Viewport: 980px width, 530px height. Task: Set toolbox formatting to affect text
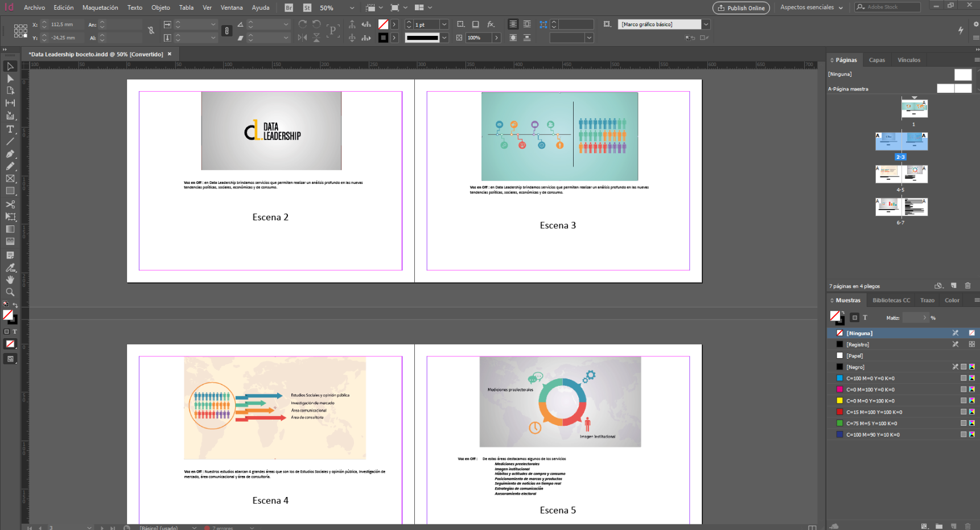(15, 331)
